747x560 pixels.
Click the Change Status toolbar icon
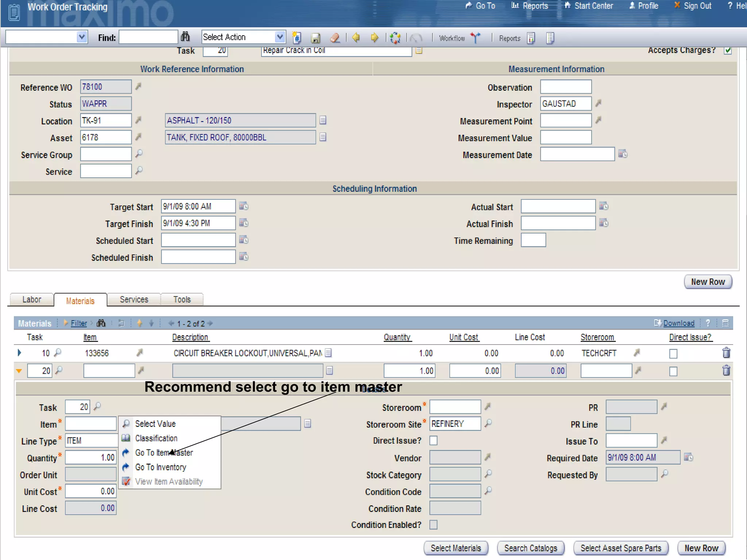click(395, 38)
